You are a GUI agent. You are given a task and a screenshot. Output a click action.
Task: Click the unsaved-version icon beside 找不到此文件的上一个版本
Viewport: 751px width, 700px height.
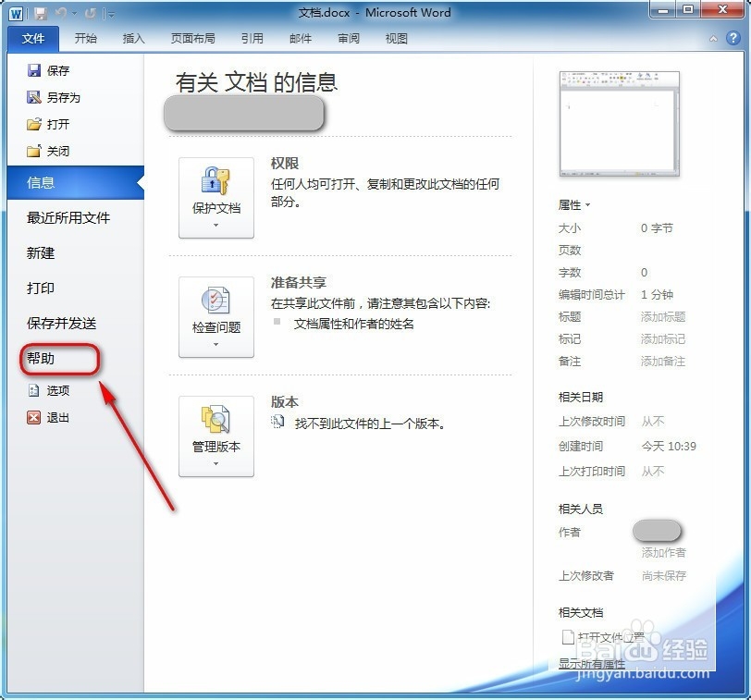click(277, 422)
